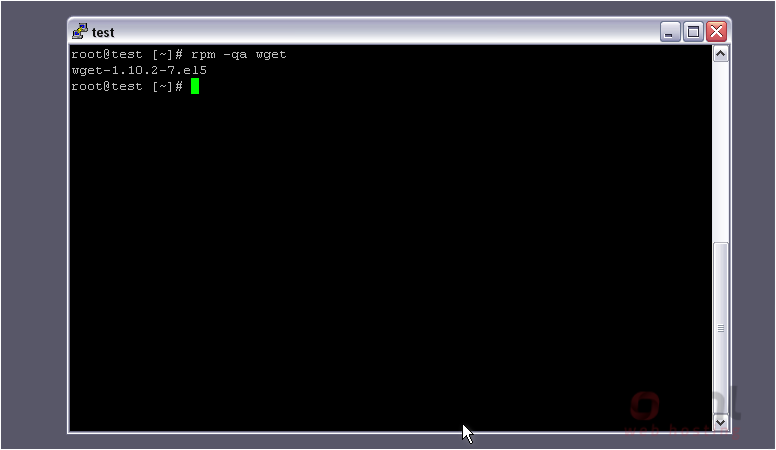Screen dimensions: 776x450
Task: Click the root@test prompt on the first line
Action: [x=127, y=54]
